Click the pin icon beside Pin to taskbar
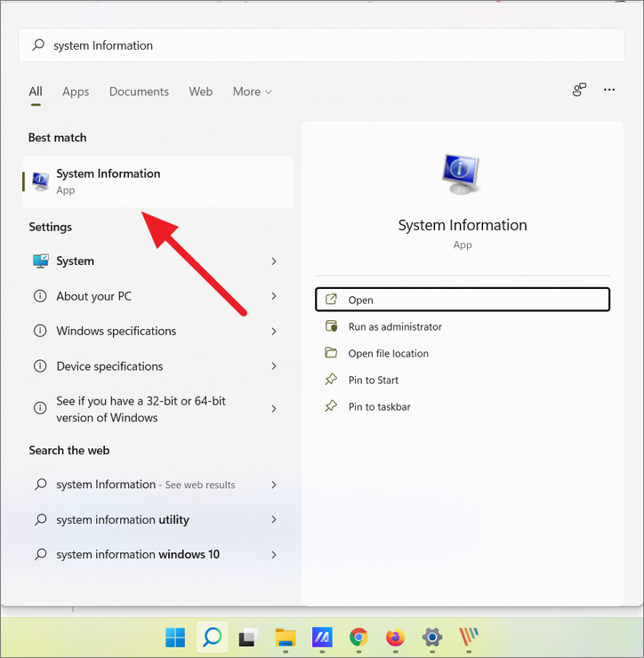This screenshot has width=644, height=658. (x=331, y=406)
